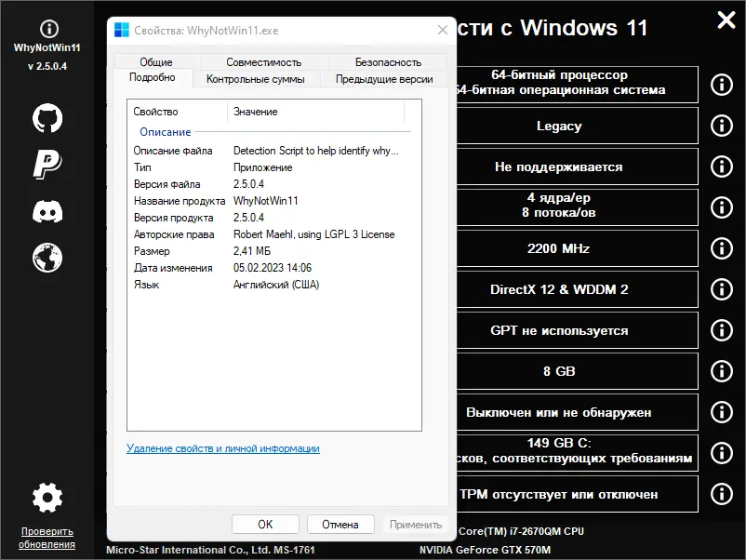Select the Подробно tab
Image resolution: width=746 pixels, height=560 pixels.
153,77
